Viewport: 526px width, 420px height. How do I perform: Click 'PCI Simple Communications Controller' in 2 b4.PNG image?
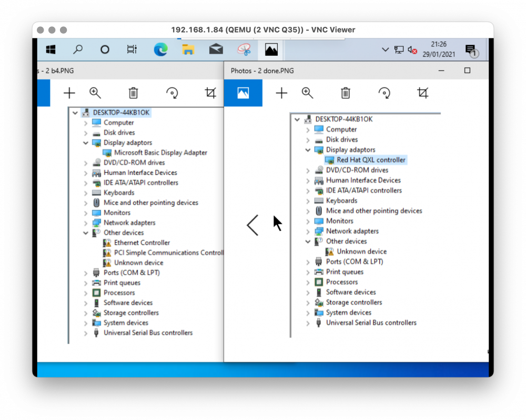[x=169, y=253]
